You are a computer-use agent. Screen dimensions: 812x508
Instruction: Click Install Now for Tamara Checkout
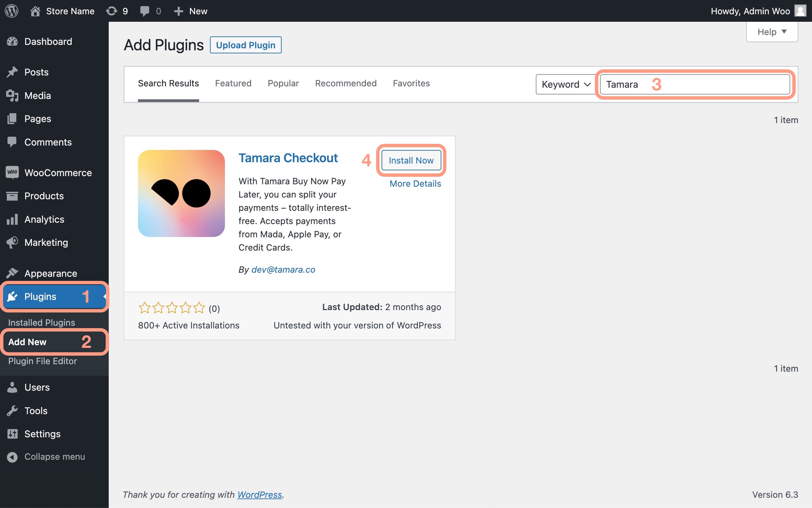411,160
